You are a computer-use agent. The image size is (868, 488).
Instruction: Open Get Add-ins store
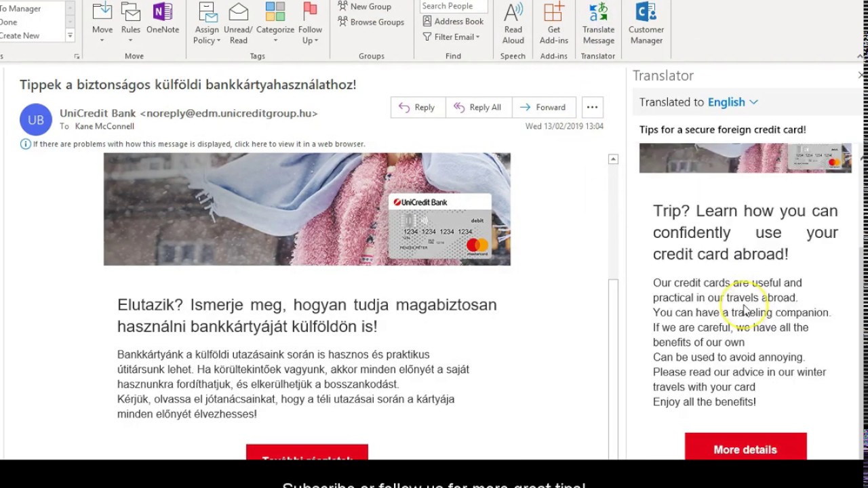point(554,24)
